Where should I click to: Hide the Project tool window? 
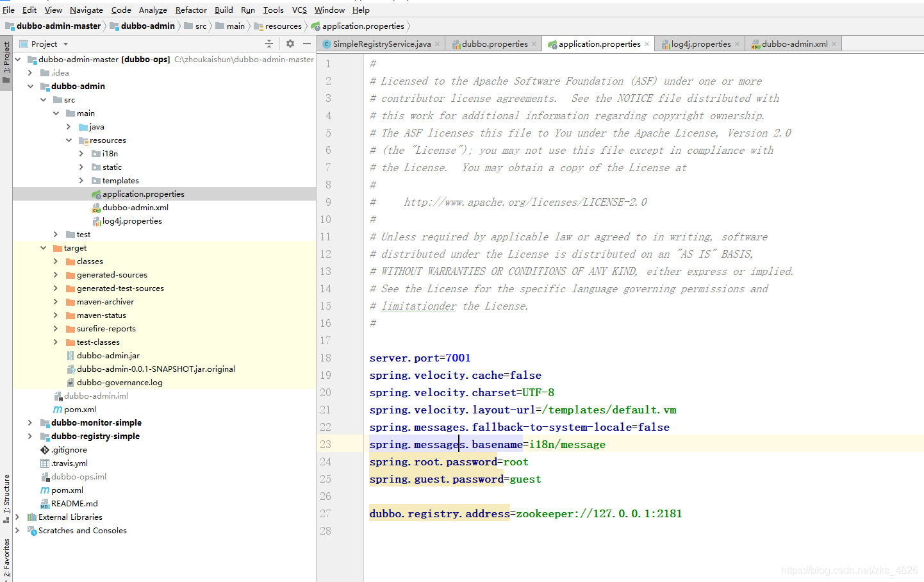[x=307, y=44]
